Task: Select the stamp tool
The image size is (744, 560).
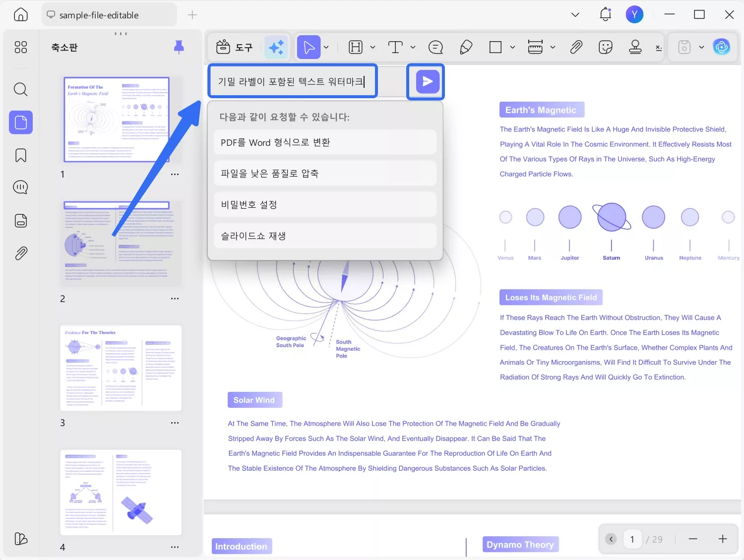Action: tap(635, 47)
